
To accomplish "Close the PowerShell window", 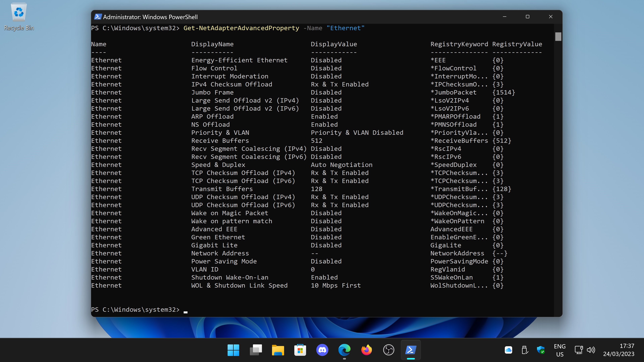I will (x=550, y=17).
